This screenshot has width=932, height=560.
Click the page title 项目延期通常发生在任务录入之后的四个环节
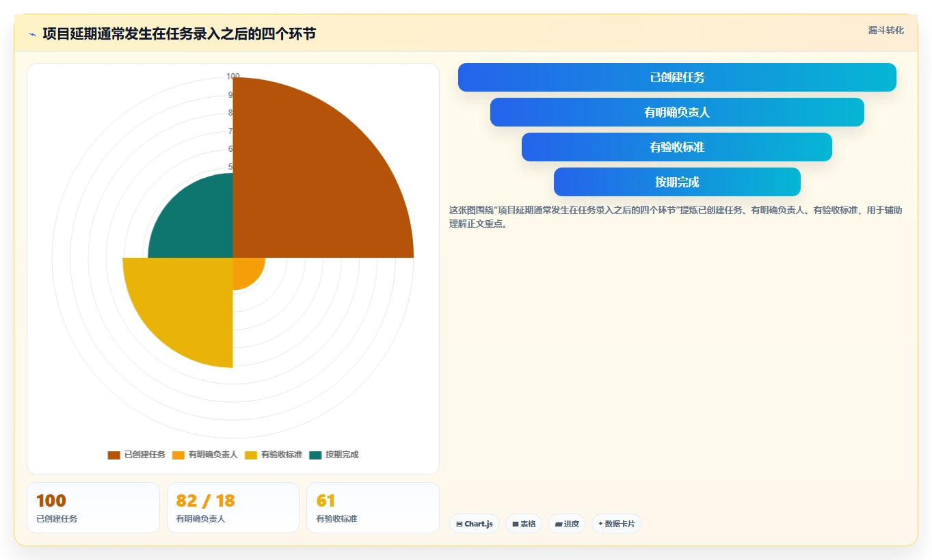179,34
